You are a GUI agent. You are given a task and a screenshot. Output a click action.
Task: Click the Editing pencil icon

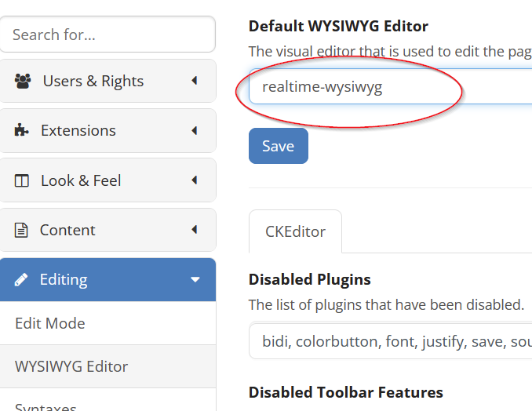(x=22, y=279)
